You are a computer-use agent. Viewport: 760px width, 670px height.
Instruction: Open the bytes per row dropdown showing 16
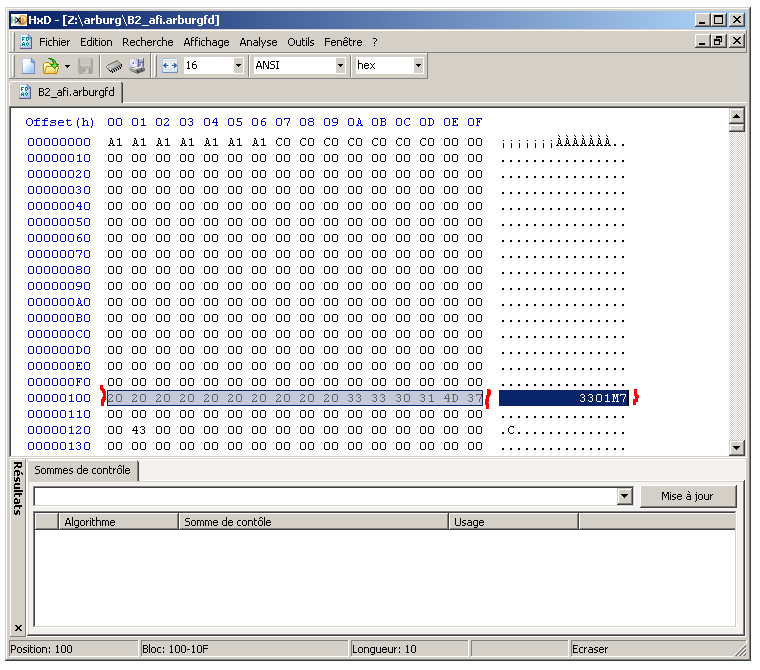(238, 65)
